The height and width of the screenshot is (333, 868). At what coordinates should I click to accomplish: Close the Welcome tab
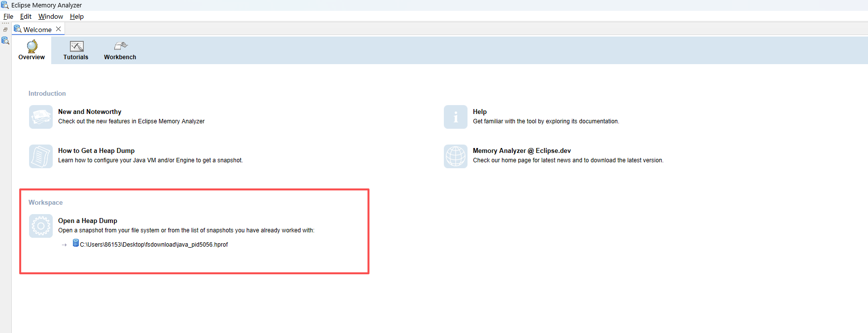click(58, 29)
